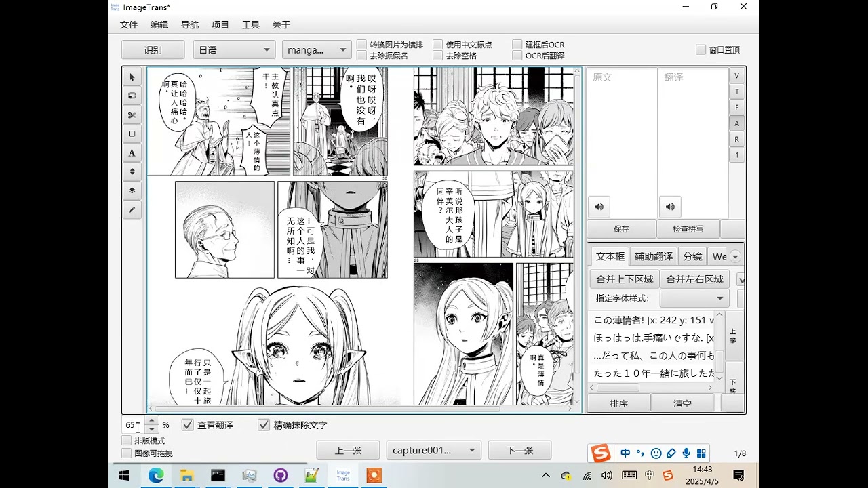868x488 pixels.
Task: Open the 指定字体样式 dropdown
Action: 694,298
